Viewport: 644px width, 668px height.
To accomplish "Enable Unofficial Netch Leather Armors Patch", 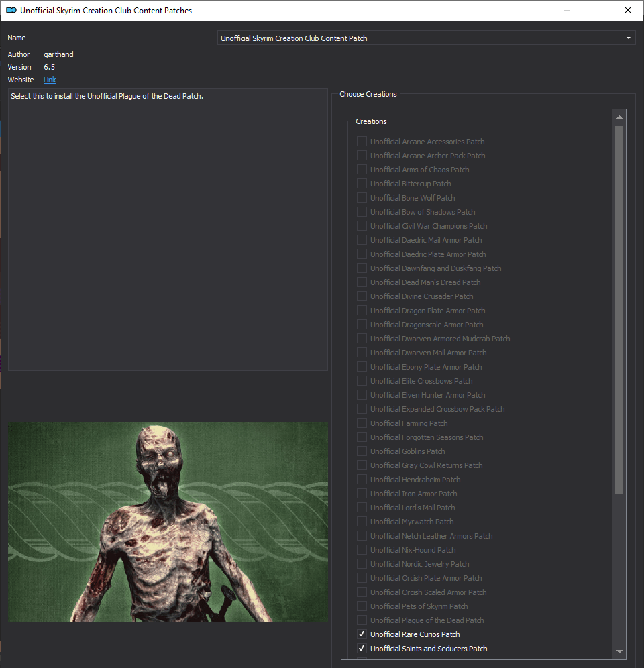I will [362, 535].
